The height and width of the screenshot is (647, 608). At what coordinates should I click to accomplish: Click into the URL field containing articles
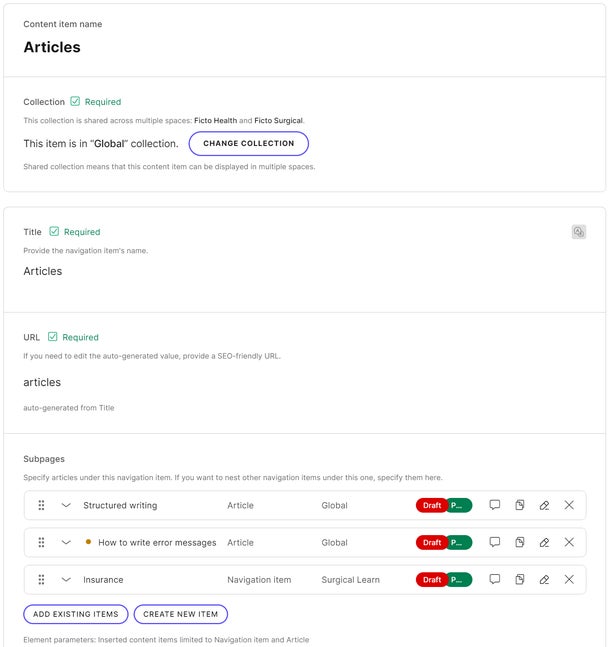coord(42,382)
